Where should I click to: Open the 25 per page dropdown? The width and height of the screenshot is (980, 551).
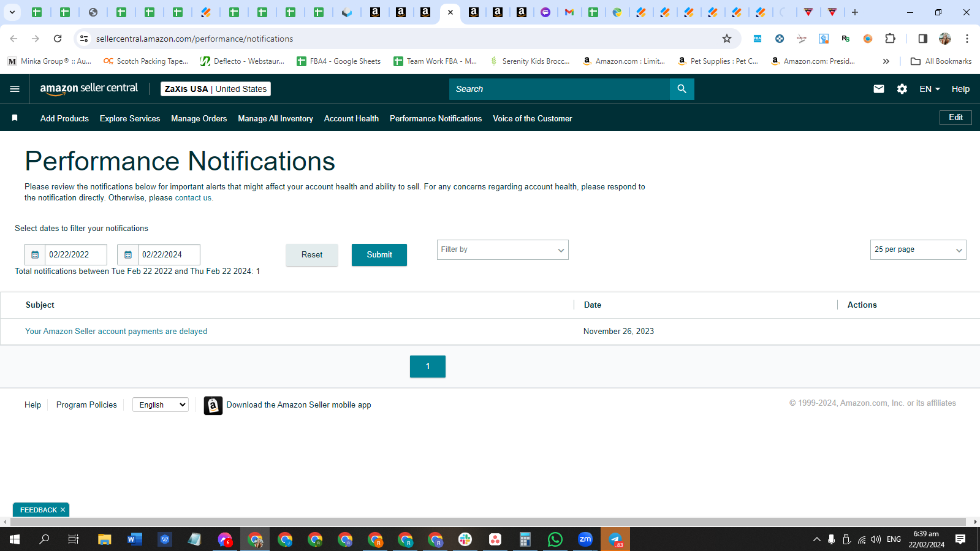[x=918, y=249]
